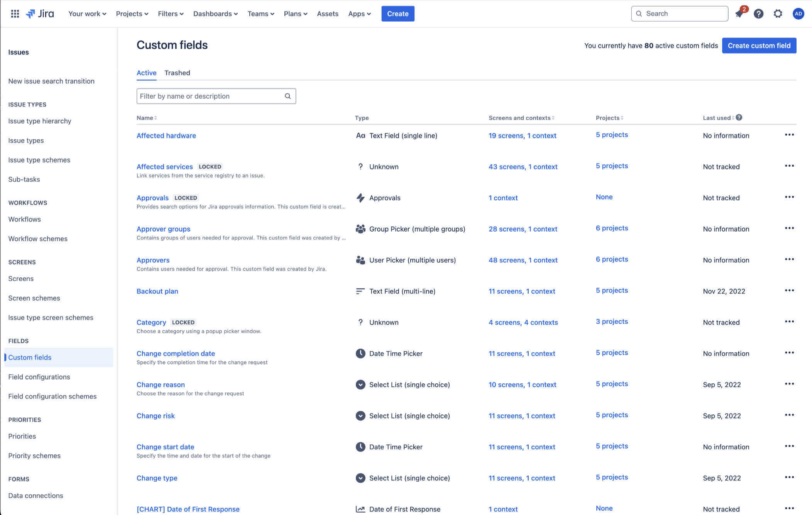Expand the Dashboards menu

(215, 14)
